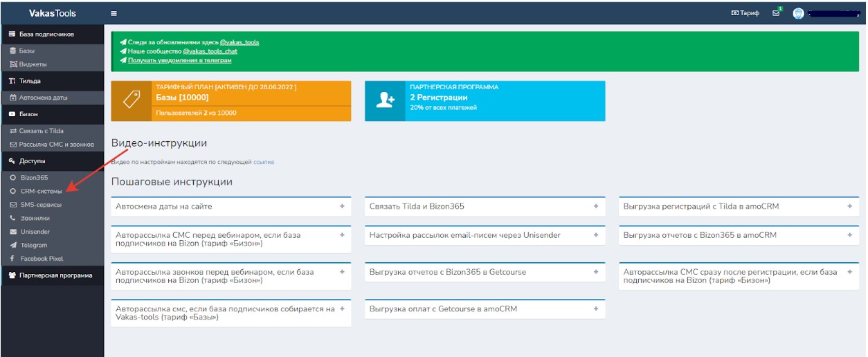The height and width of the screenshot is (357, 868).
Task: Expand "Выгрузка отчетов с Bizon365 в Getcourse"
Action: [596, 272]
